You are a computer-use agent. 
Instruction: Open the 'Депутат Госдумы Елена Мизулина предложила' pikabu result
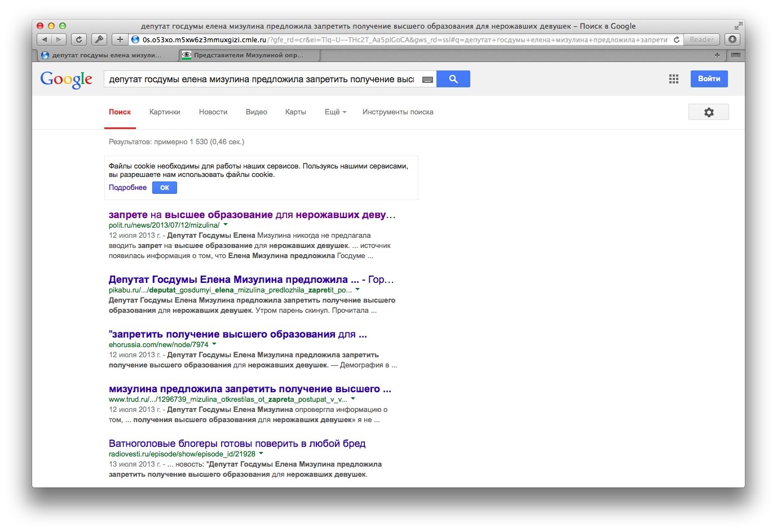point(251,280)
